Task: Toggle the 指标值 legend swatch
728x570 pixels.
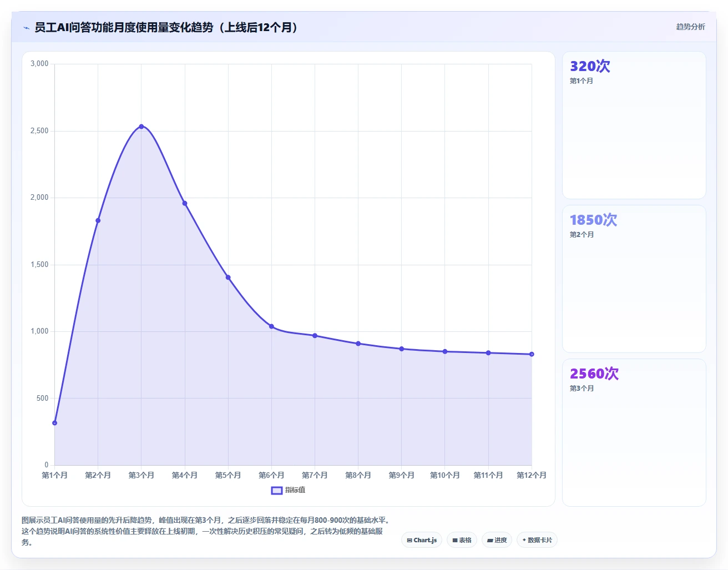Action: point(276,490)
